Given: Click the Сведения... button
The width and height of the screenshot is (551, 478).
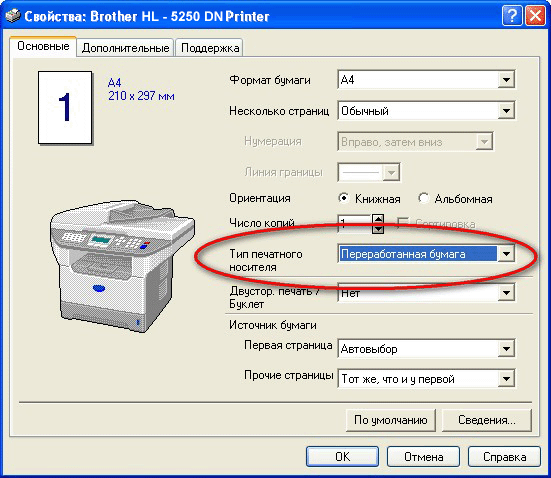Looking at the screenshot, I should [x=487, y=420].
